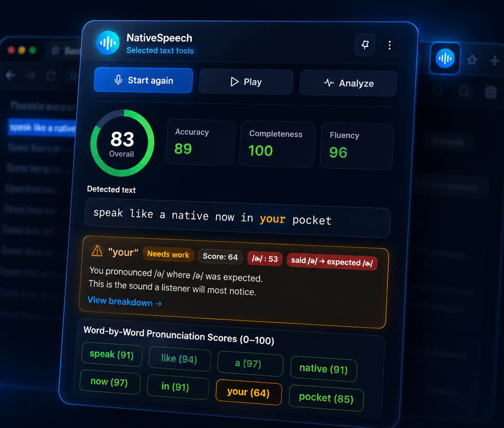
Task: Click the 83 Overall score ring
Action: (x=122, y=143)
